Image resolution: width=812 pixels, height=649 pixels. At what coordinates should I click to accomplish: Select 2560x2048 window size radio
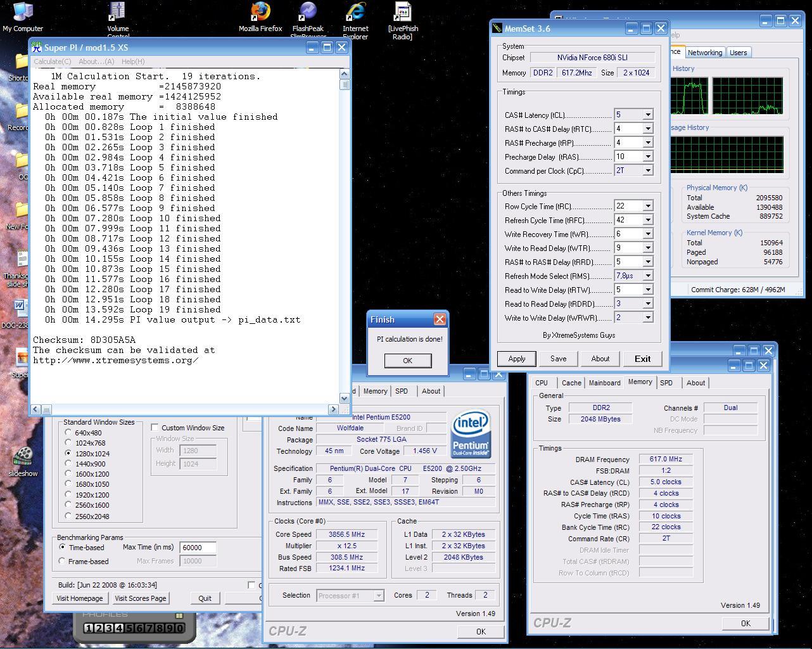[68, 516]
